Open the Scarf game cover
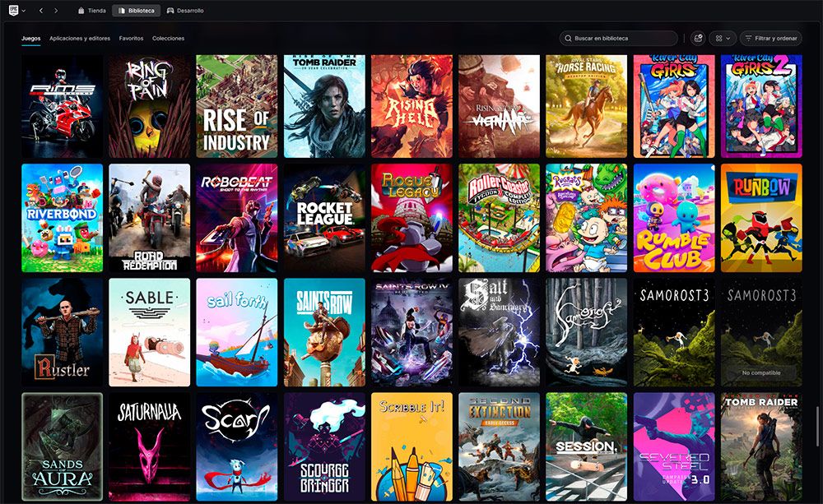 point(237,446)
